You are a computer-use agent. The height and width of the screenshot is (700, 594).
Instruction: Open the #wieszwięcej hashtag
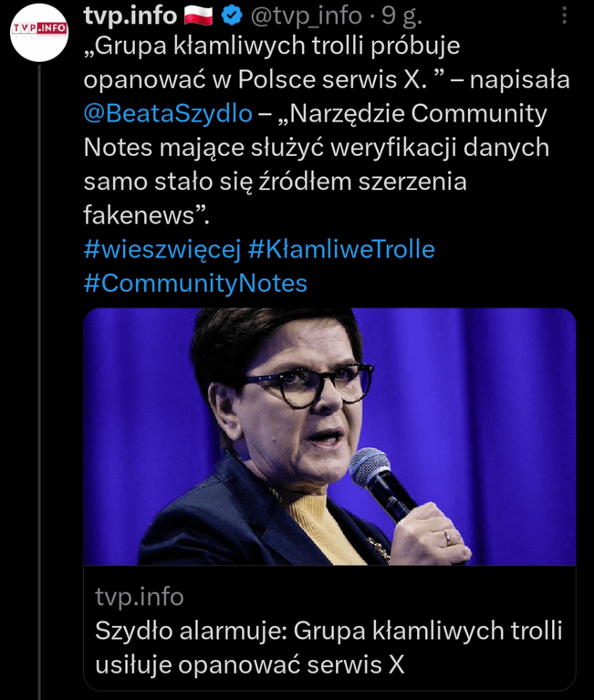160,249
